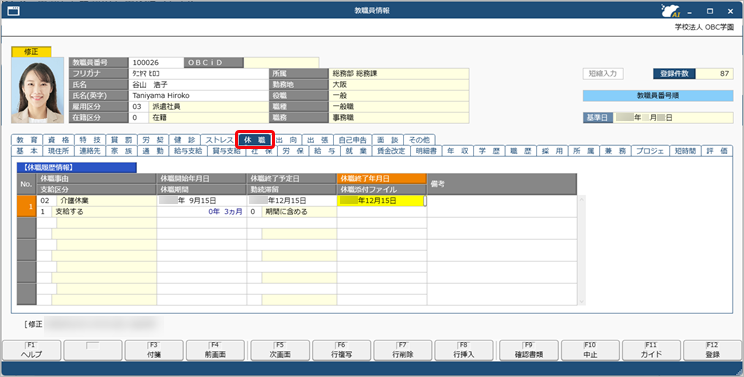Select row number 1 header in leave table
Screen dimensions: 744x377
(x=27, y=206)
